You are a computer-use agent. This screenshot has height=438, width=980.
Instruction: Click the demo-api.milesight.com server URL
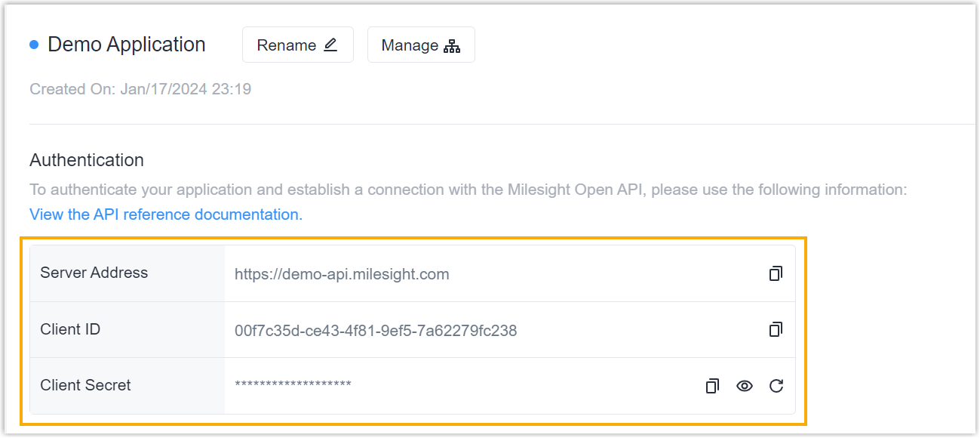tap(342, 274)
